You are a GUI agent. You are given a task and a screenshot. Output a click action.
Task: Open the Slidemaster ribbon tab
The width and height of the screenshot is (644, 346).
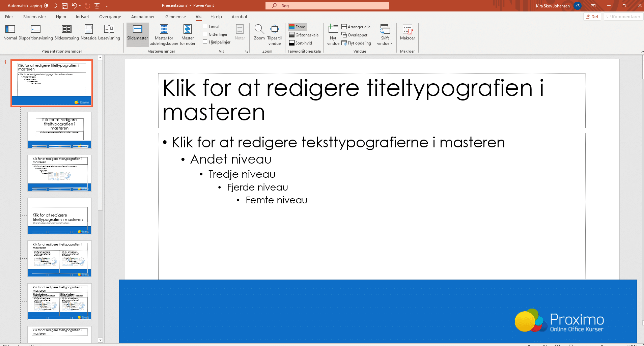click(34, 17)
